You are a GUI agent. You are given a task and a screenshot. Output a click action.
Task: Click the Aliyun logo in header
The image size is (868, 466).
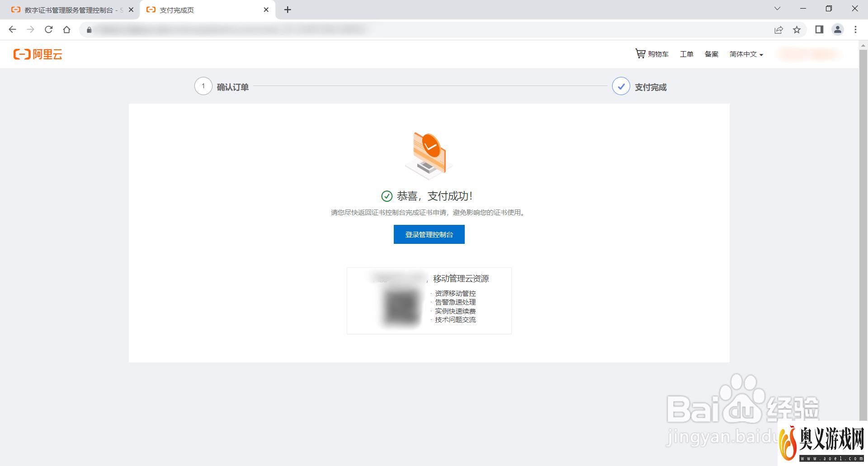pyautogui.click(x=38, y=54)
